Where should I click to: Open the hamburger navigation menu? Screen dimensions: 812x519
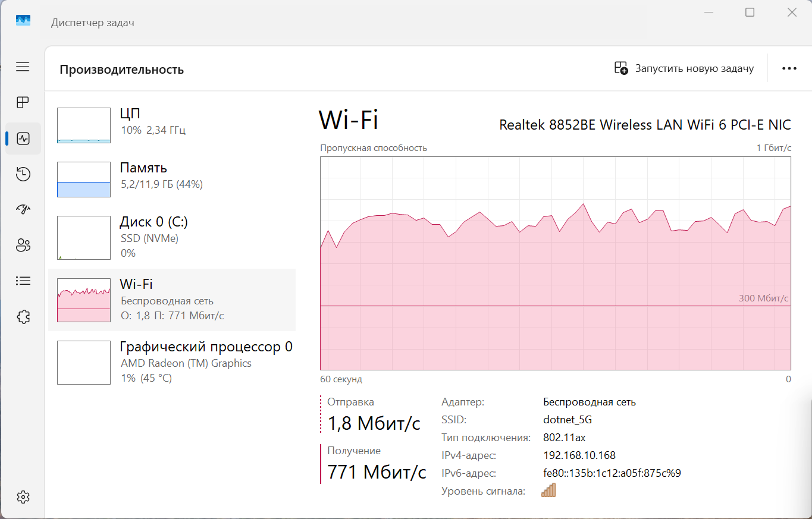pos(23,67)
